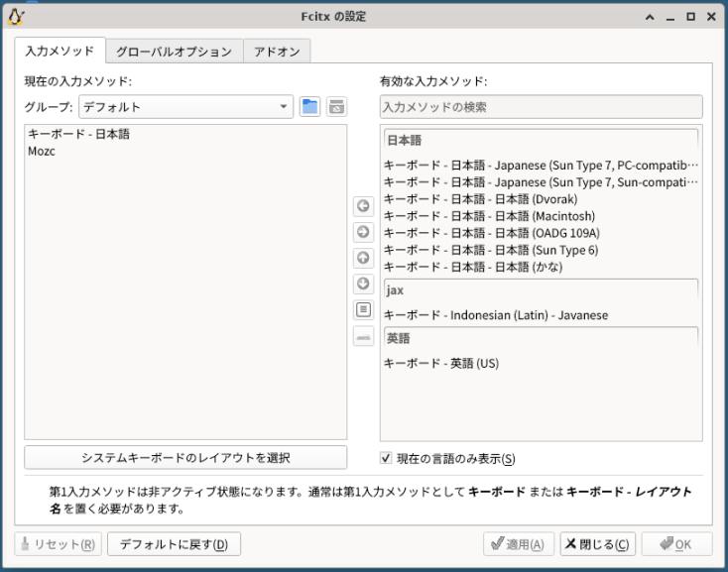The width and height of the screenshot is (728, 572).
Task: Toggle 現在の言語のみ表示 checkbox
Action: pyautogui.click(x=386, y=458)
